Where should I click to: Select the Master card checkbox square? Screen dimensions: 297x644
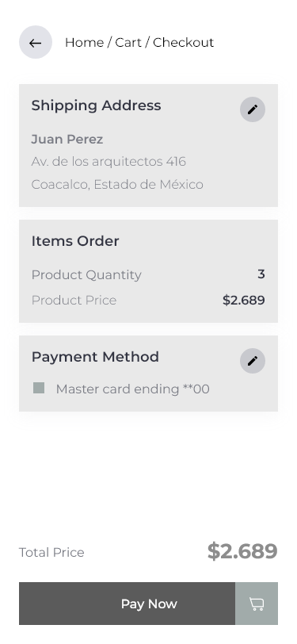coord(39,388)
